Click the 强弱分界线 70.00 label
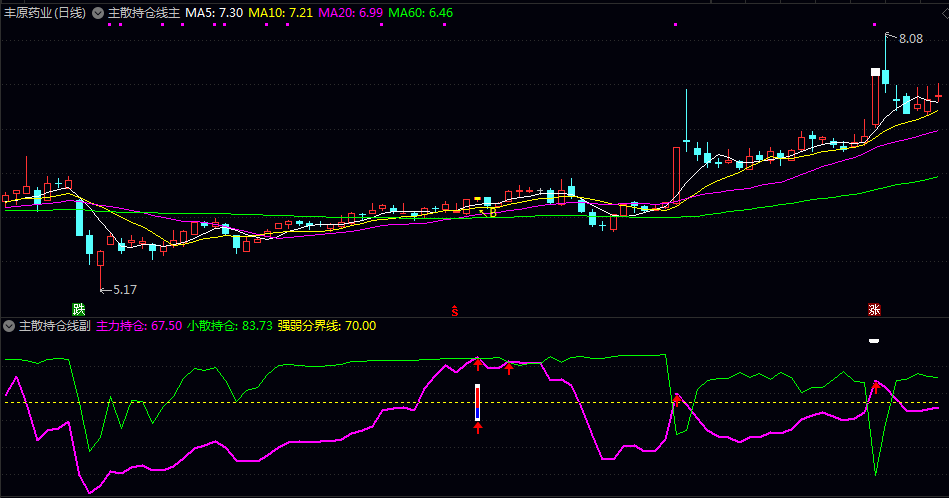 point(327,325)
